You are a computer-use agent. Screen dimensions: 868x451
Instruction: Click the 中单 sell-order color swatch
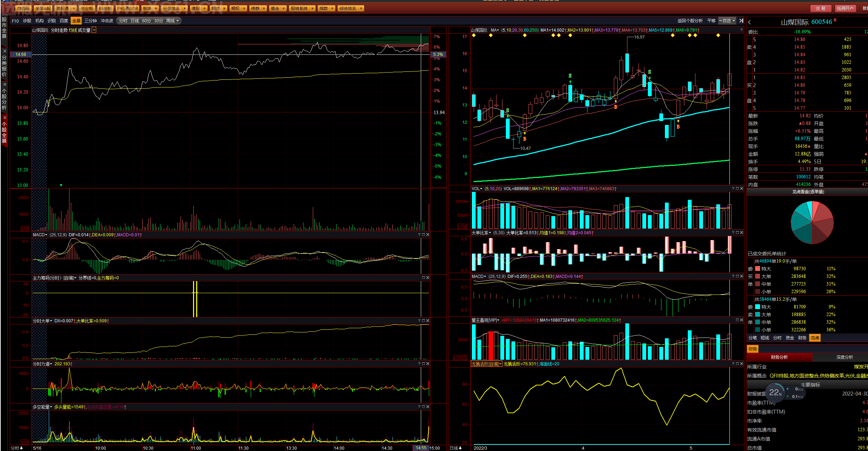758,322
